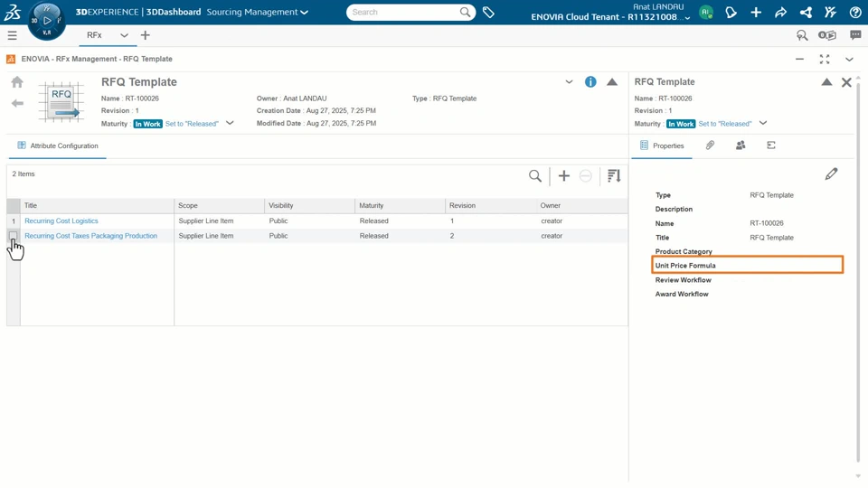Viewport: 868px width, 488px height.
Task: Close the side properties panel
Action: click(846, 82)
